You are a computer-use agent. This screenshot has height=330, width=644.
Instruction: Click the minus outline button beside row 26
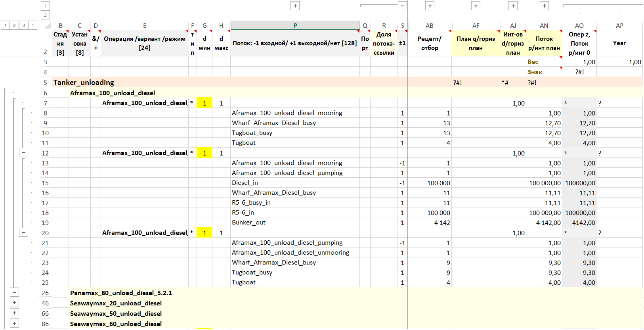pos(15,292)
